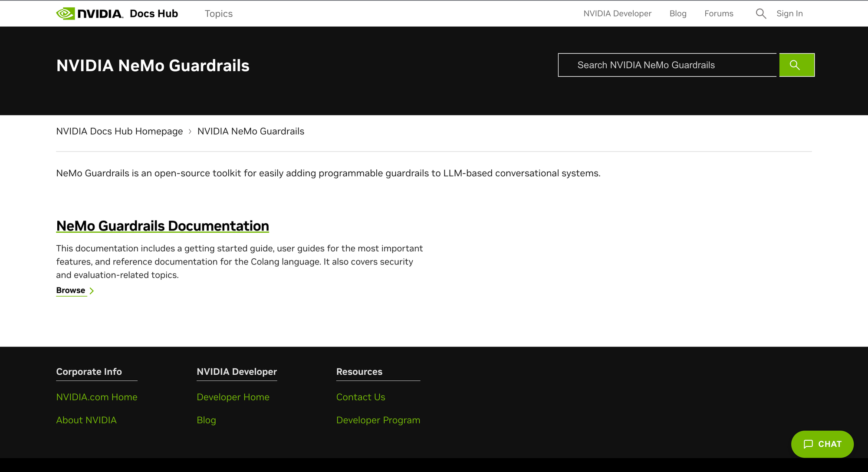Click the NVIDIA NeMo Guardrails page title

tap(153, 66)
